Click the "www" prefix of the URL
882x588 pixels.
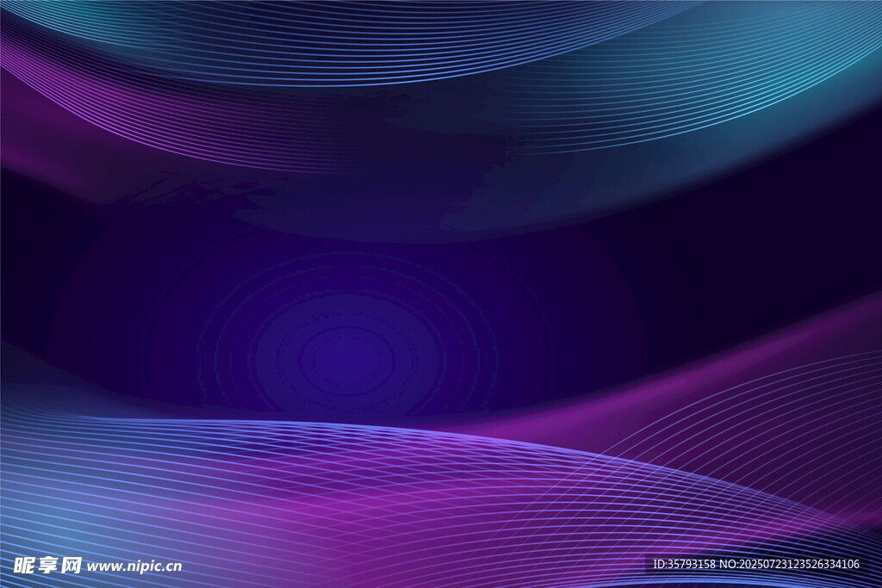point(102,566)
